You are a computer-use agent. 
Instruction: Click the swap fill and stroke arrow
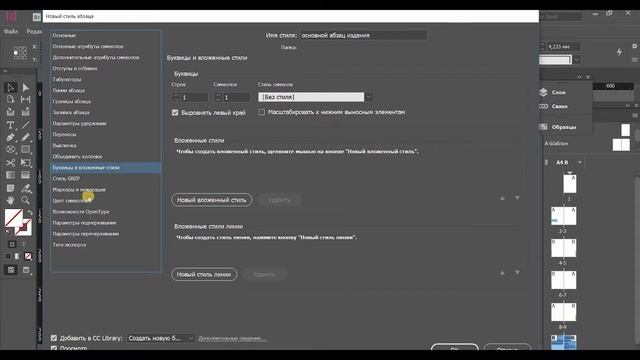(29, 213)
